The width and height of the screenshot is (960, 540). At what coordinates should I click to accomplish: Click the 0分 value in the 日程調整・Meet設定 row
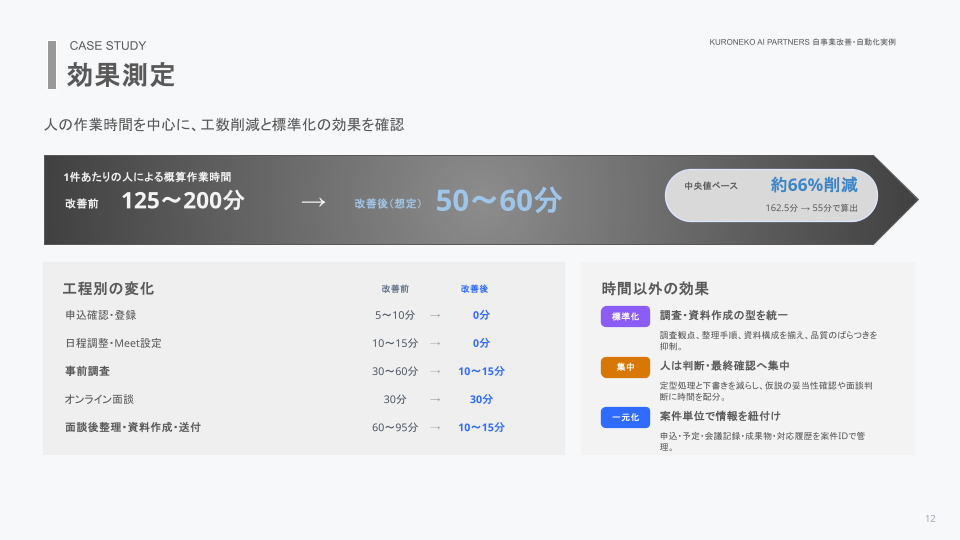click(481, 343)
